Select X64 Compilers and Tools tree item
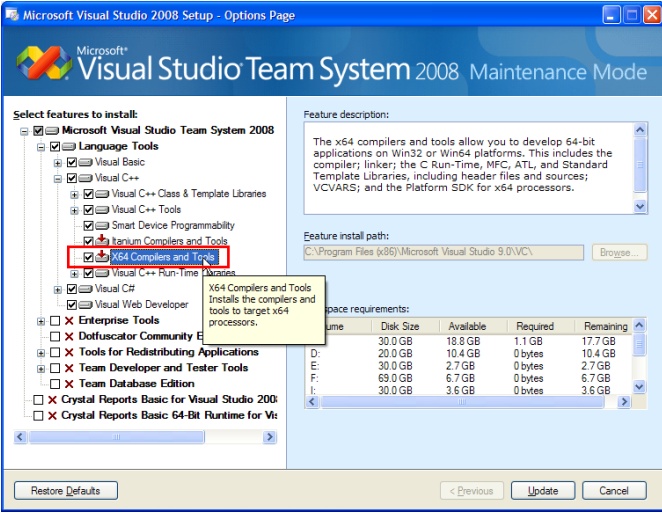Image resolution: width=662 pixels, height=513 pixels. point(164,257)
